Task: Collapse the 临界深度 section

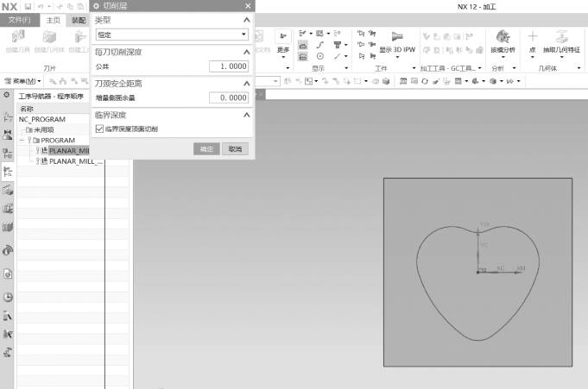Action: point(246,115)
